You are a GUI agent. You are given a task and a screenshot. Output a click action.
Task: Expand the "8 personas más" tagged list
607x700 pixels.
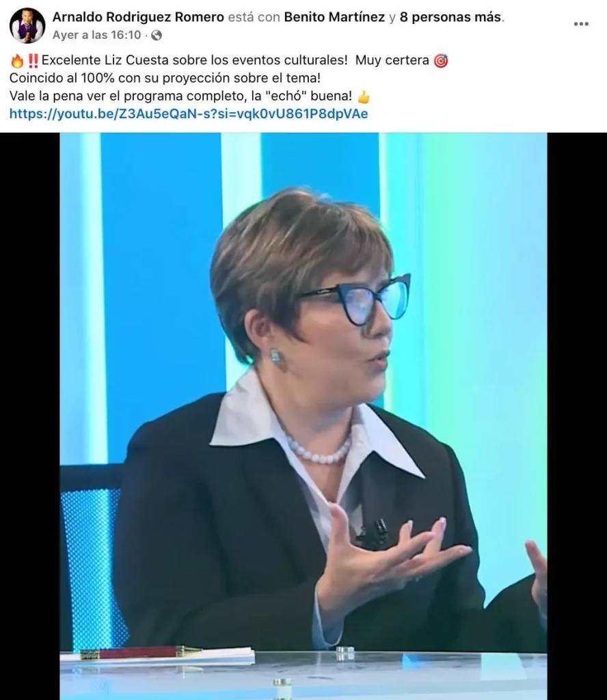(x=450, y=17)
